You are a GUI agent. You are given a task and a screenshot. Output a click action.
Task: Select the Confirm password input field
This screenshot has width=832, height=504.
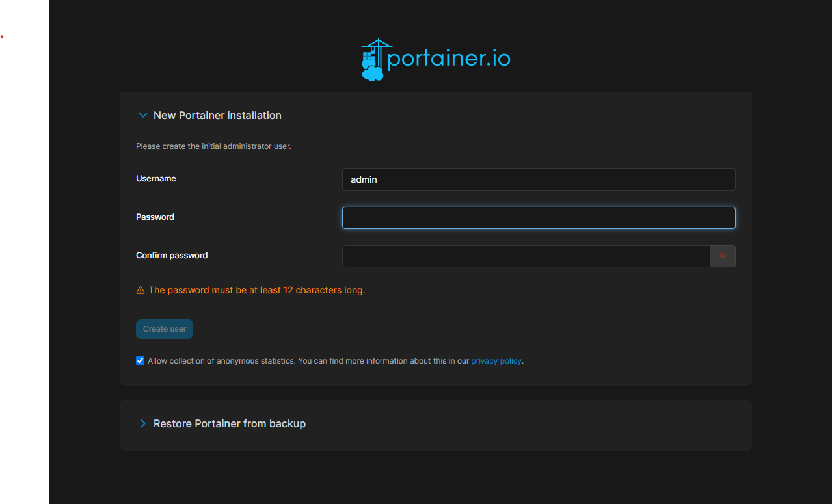526,256
